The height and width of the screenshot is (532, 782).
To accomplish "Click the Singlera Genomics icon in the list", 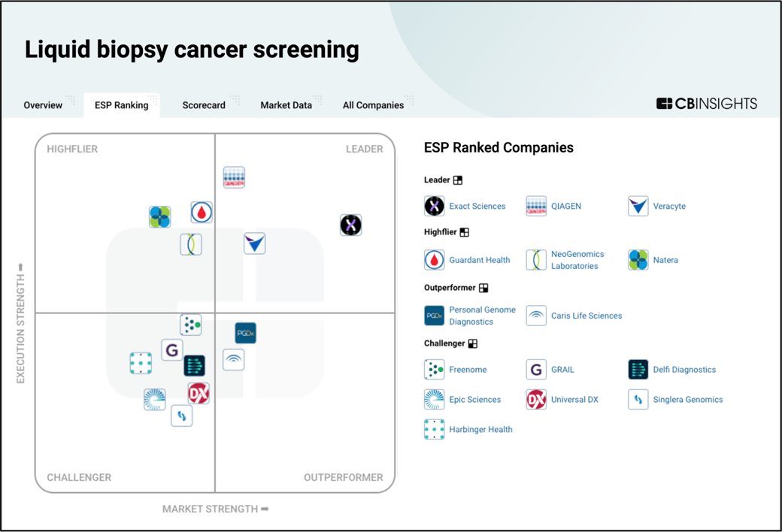I will pyautogui.click(x=638, y=399).
